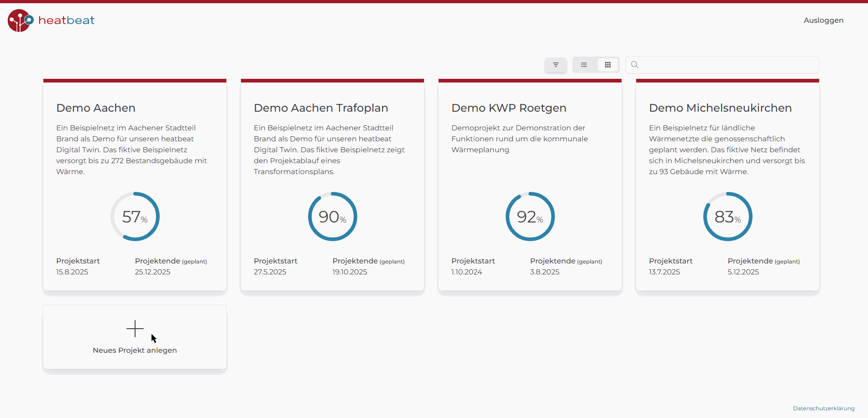Viewport: 868px width, 418px height.
Task: Click the 90% progress ring
Action: point(333,217)
